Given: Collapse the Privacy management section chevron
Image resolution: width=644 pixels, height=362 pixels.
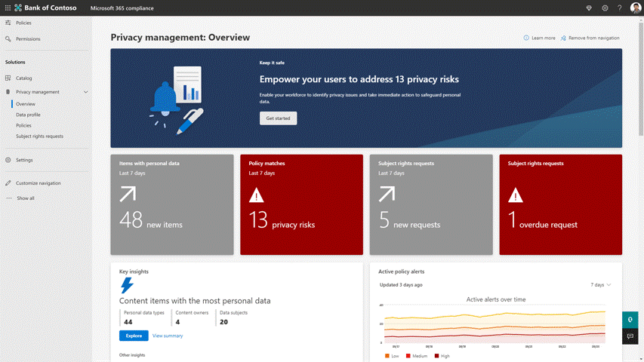Looking at the screenshot, I should (x=85, y=92).
